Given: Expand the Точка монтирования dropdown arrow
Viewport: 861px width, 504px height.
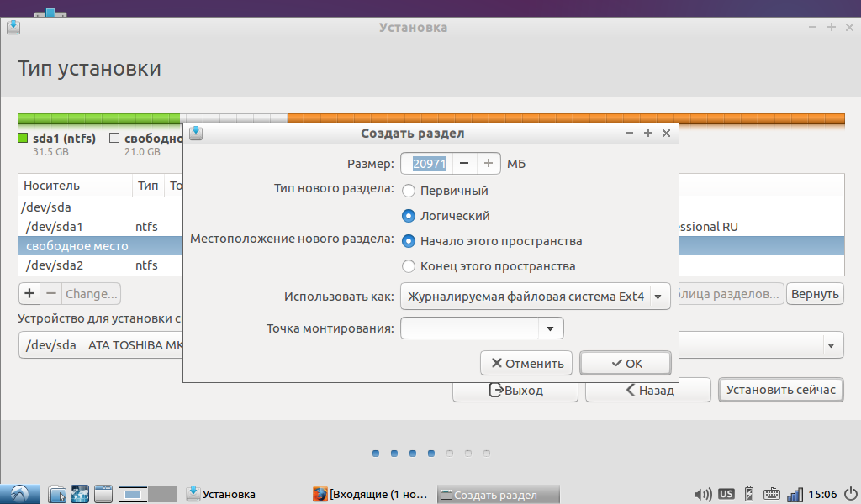Looking at the screenshot, I should (x=550, y=328).
